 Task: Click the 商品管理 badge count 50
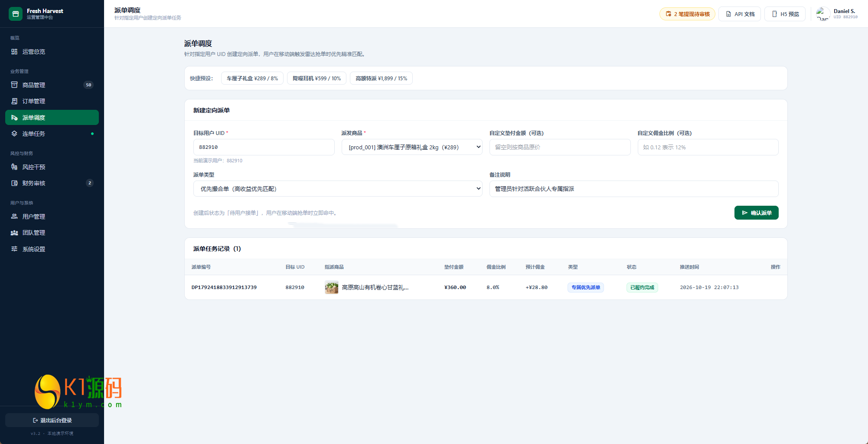(x=88, y=85)
